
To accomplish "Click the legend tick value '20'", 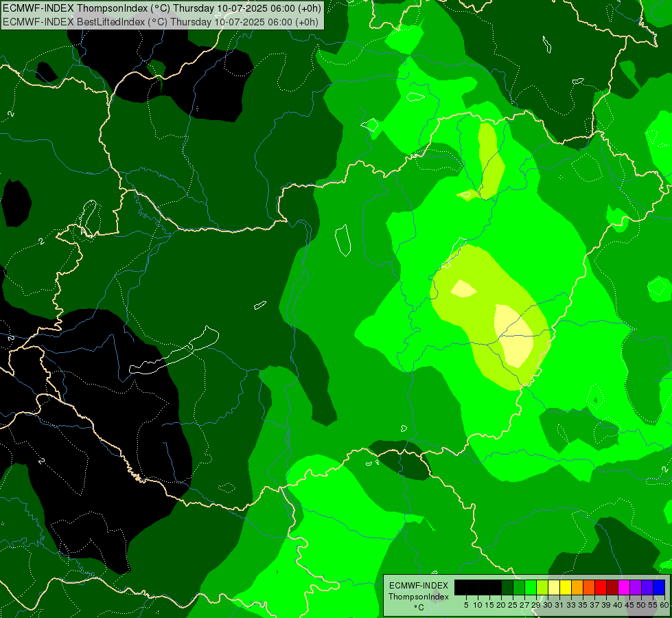I will click(501, 605).
